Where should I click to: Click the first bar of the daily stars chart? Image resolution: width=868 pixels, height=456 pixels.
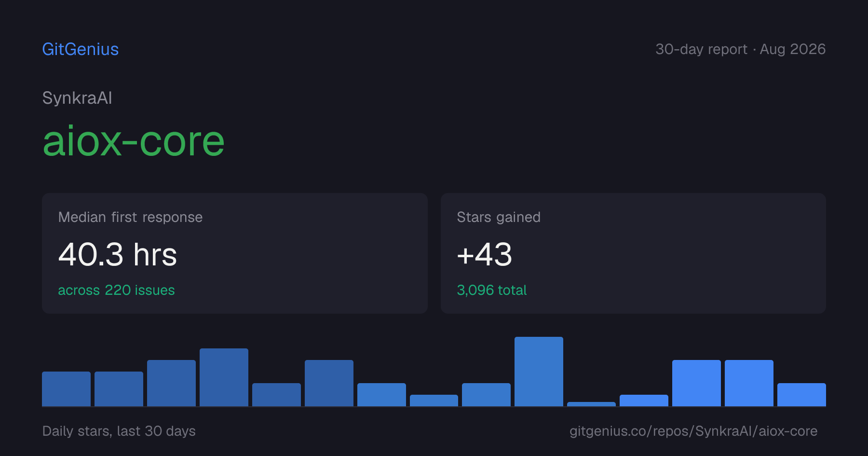tap(66, 389)
